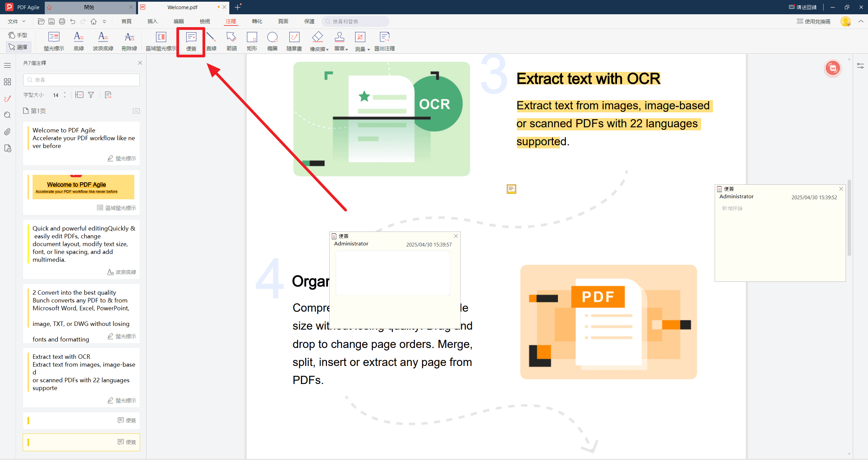Select the 橢圓 ellipse tool

pyautogui.click(x=272, y=41)
